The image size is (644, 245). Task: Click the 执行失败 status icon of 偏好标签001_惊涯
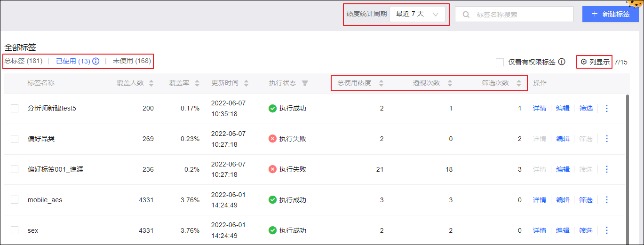pos(272,169)
